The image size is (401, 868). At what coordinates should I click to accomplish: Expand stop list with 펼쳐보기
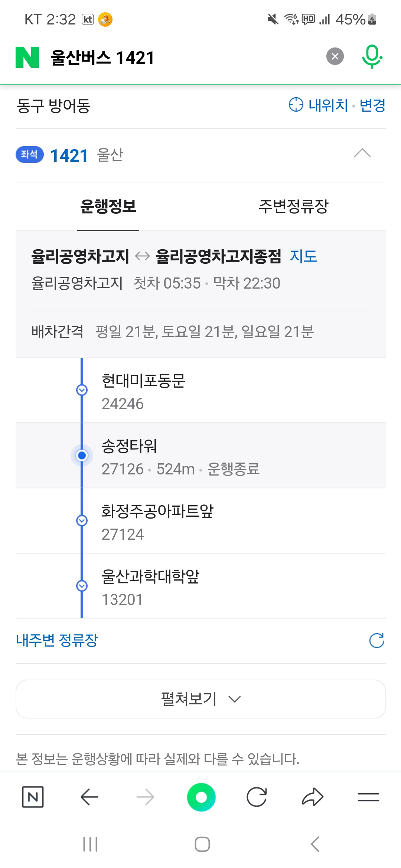pyautogui.click(x=200, y=699)
